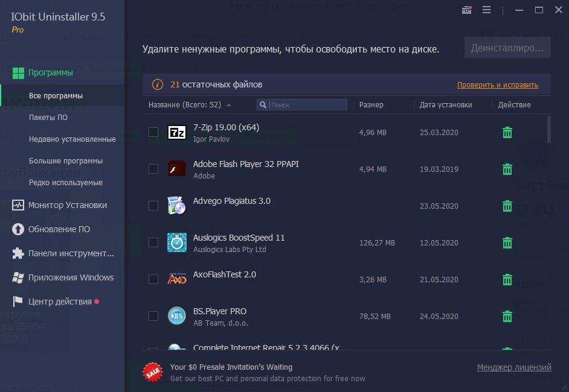The image size is (569, 392).
Task: Check the Advego Plagiatus 3.0 checkbox
Action: [x=153, y=206]
